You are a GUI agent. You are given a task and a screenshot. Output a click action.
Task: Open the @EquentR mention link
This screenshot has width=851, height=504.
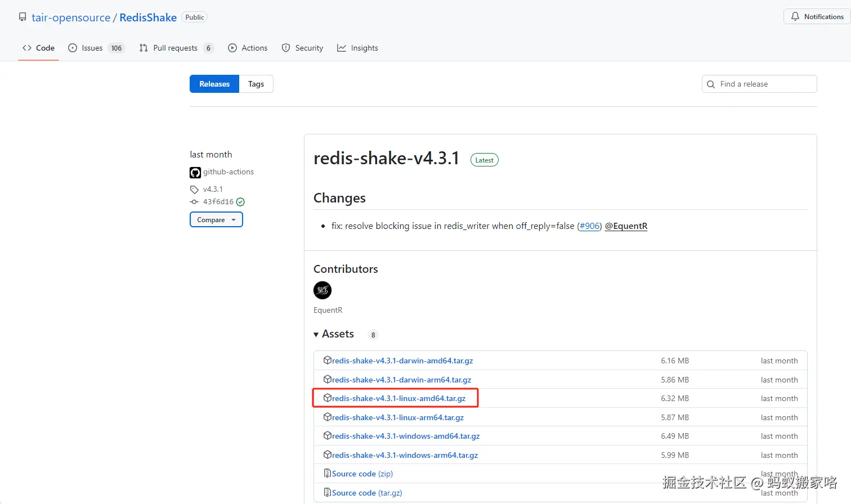tap(626, 226)
